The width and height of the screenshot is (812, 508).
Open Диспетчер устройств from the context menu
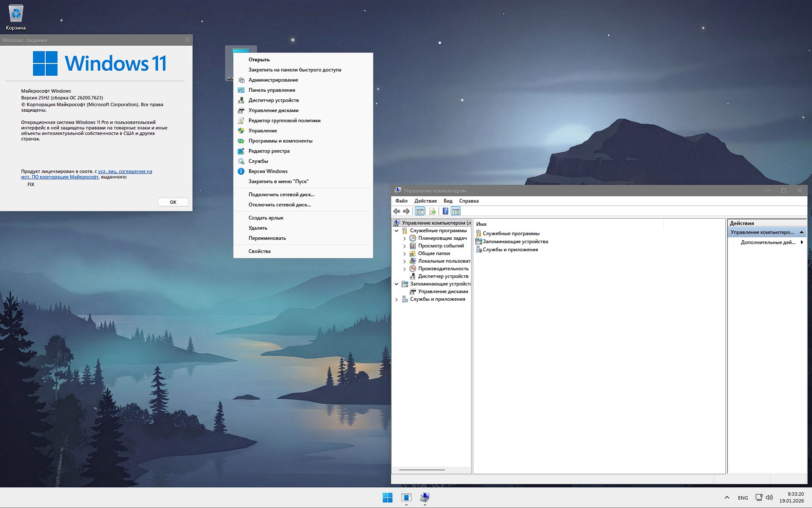[273, 100]
